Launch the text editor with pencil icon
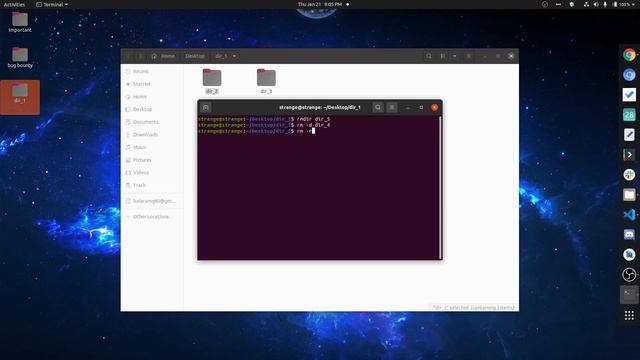The width and height of the screenshot is (640, 360). pos(629,135)
